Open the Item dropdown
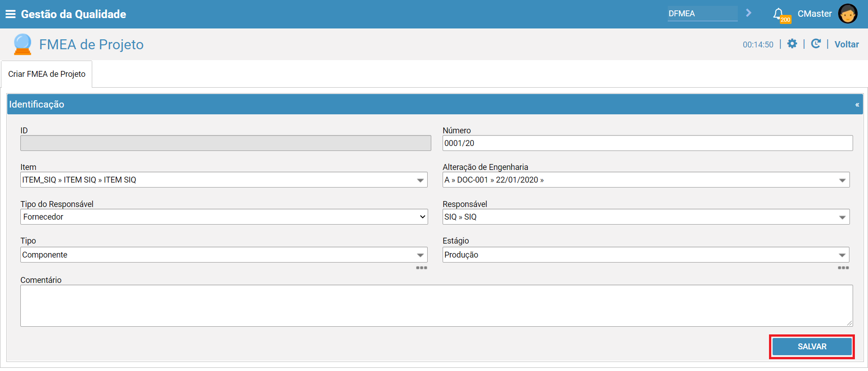The image size is (868, 371). (x=224, y=180)
